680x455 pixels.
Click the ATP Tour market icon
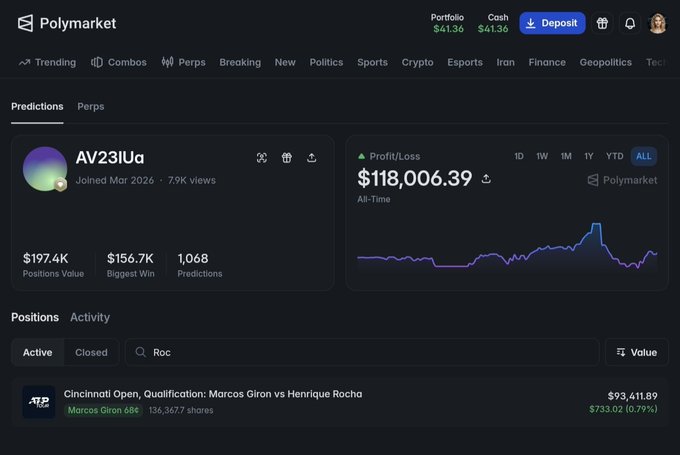click(39, 402)
